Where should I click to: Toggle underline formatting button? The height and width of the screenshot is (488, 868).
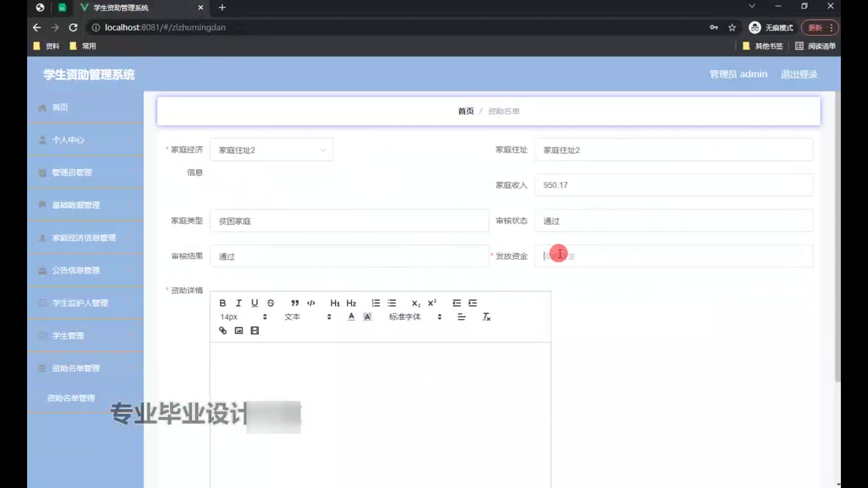(x=255, y=303)
